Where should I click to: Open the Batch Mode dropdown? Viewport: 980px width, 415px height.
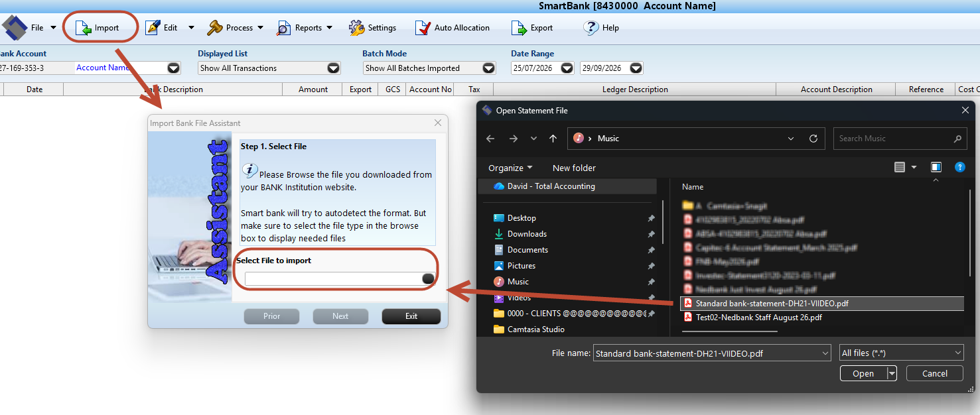(489, 68)
